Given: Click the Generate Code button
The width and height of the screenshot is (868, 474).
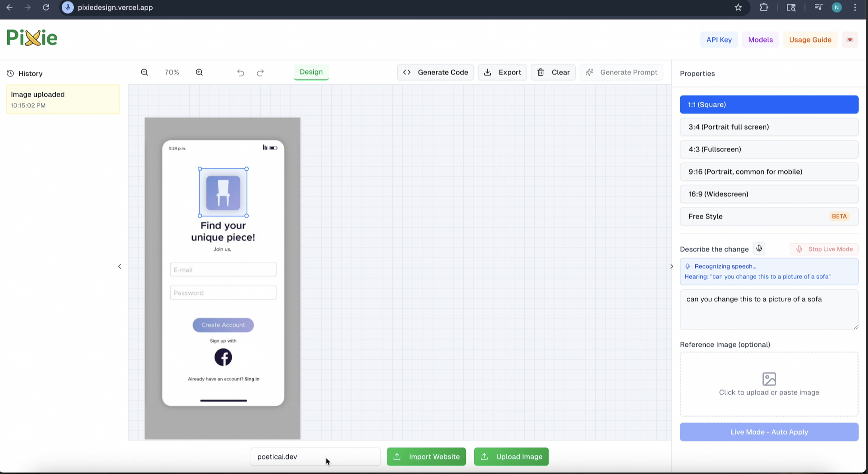Looking at the screenshot, I should (435, 72).
